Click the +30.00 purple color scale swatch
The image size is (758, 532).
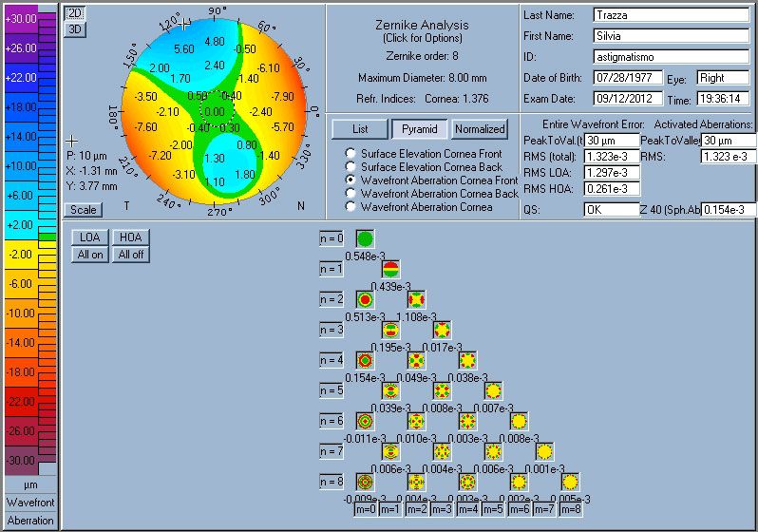[21, 19]
